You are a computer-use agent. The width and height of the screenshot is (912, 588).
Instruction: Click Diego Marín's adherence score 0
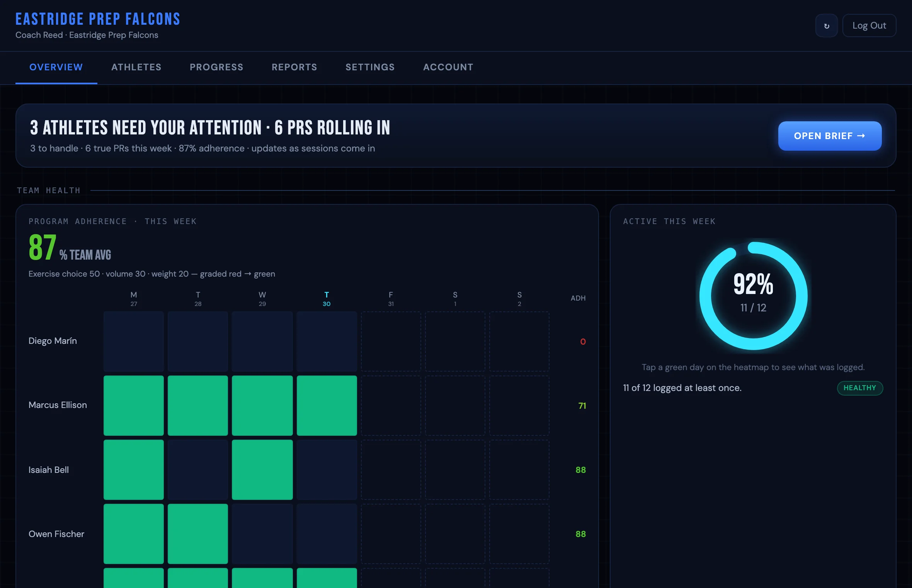tap(583, 342)
